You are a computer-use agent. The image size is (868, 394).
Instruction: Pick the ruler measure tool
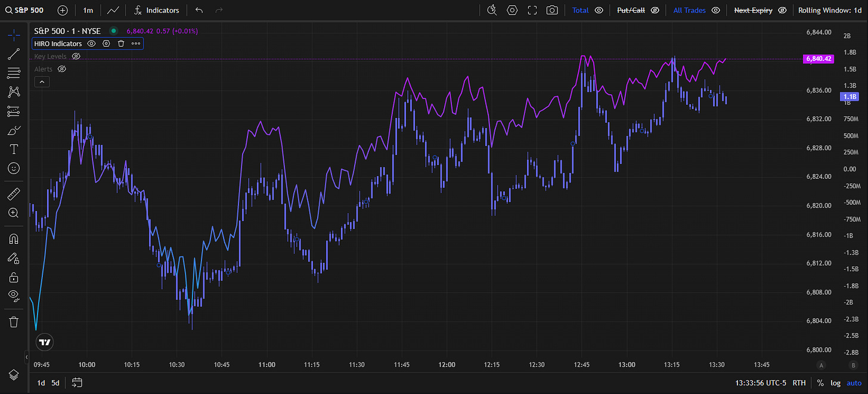click(14, 194)
